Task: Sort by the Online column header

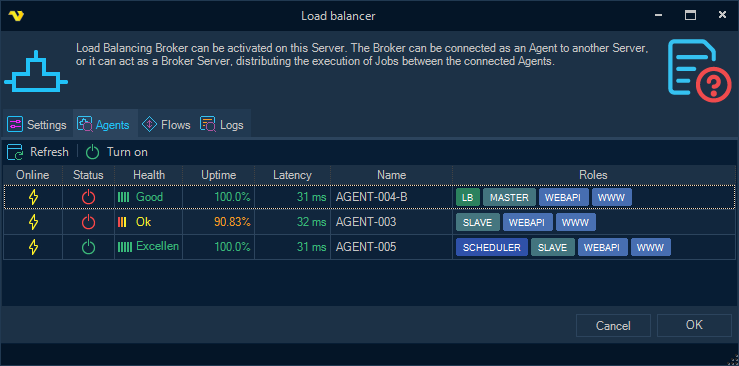Action: click(x=33, y=175)
